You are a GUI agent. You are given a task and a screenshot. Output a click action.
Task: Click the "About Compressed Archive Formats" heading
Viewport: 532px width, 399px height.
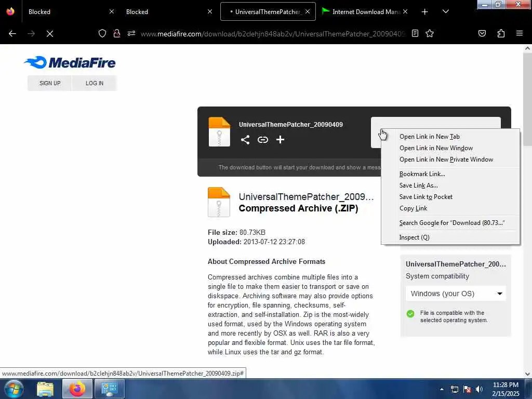[267, 262]
